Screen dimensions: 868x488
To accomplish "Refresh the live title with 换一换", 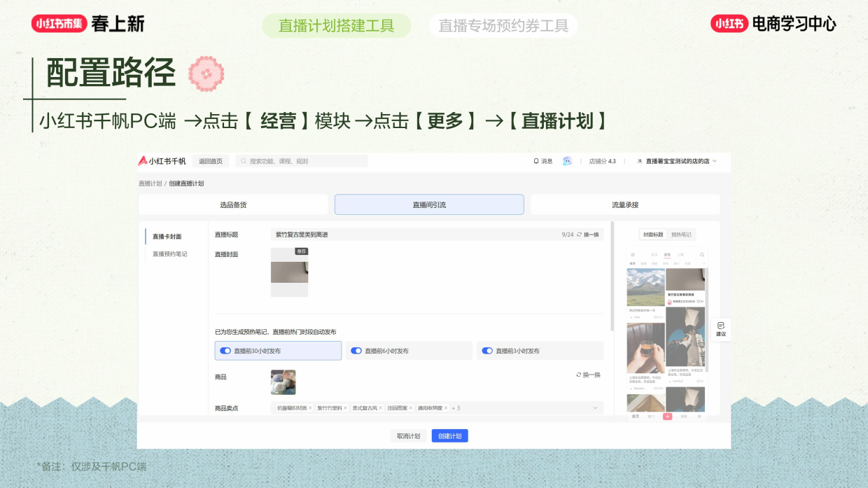I will 591,236.
